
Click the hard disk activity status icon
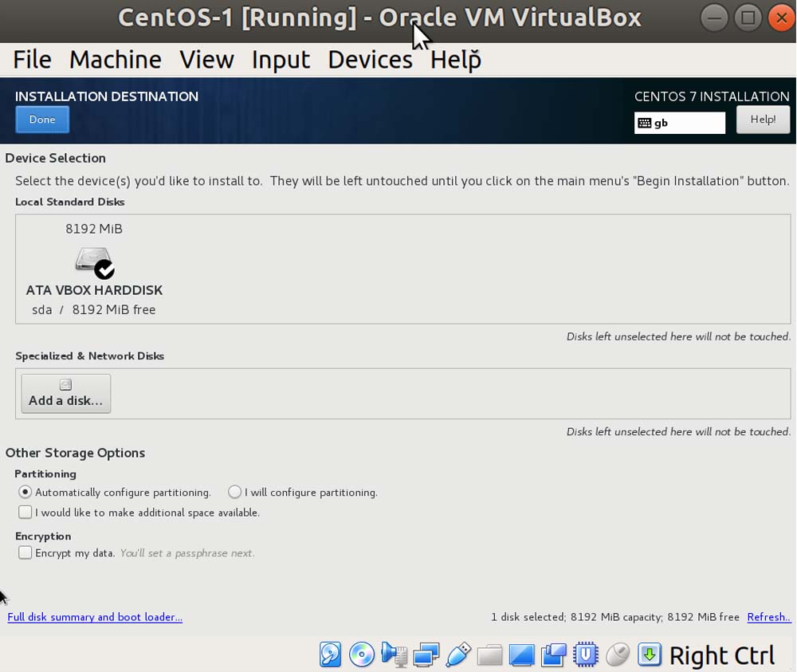331,654
